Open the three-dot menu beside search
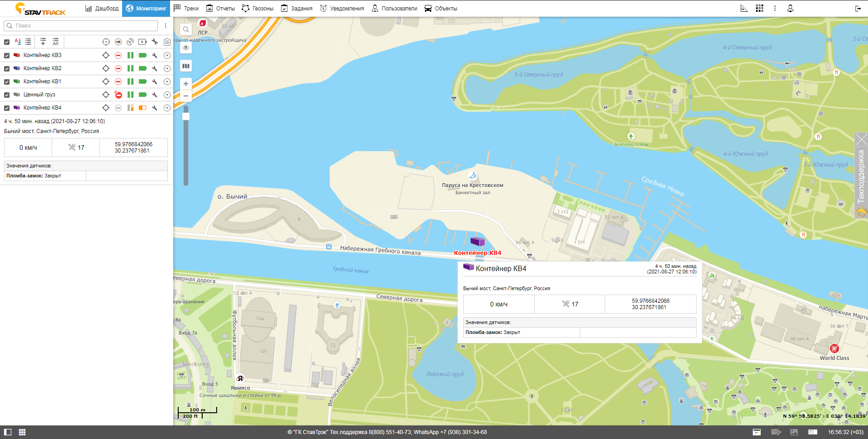This screenshot has width=868, height=439. click(x=166, y=26)
